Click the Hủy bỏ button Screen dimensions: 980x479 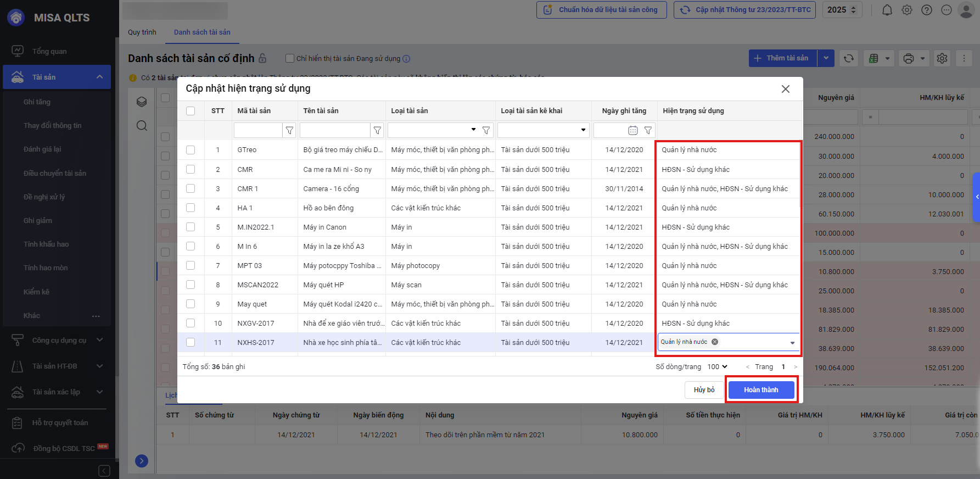coord(704,390)
